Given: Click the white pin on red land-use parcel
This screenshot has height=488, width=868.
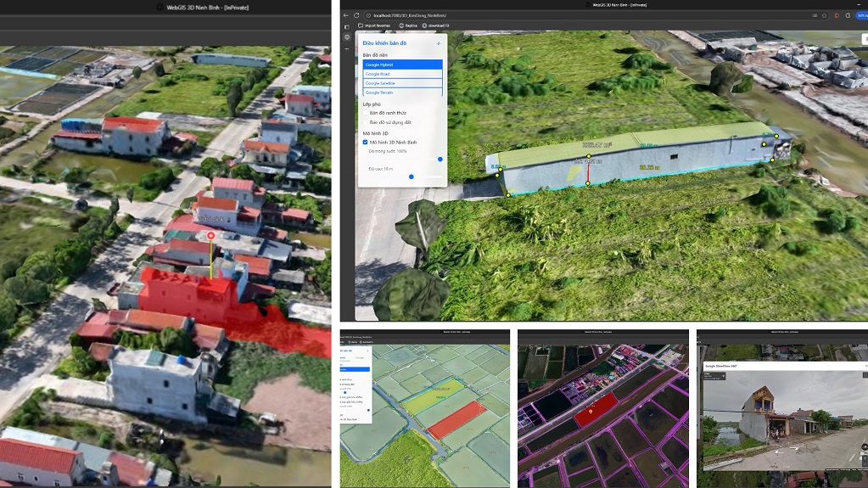Looking at the screenshot, I should coord(591,411).
